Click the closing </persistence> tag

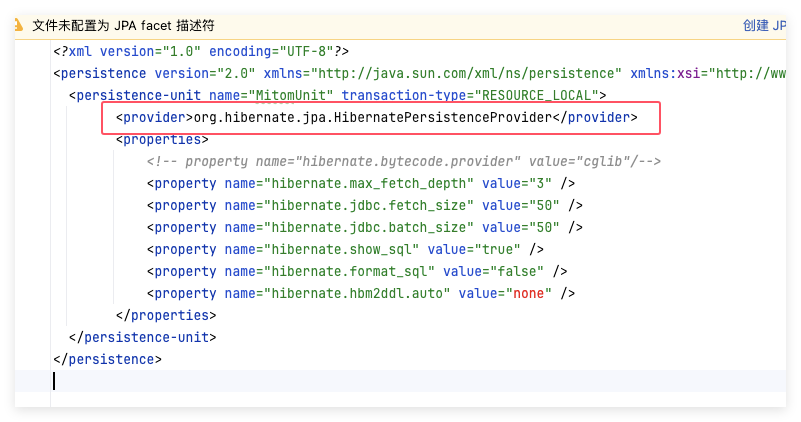coord(107,359)
